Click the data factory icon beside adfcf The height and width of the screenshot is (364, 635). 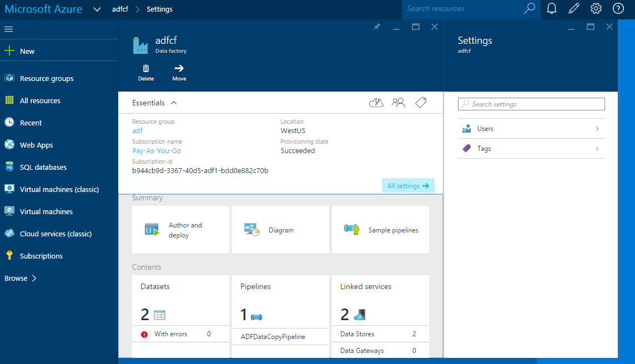pos(140,45)
